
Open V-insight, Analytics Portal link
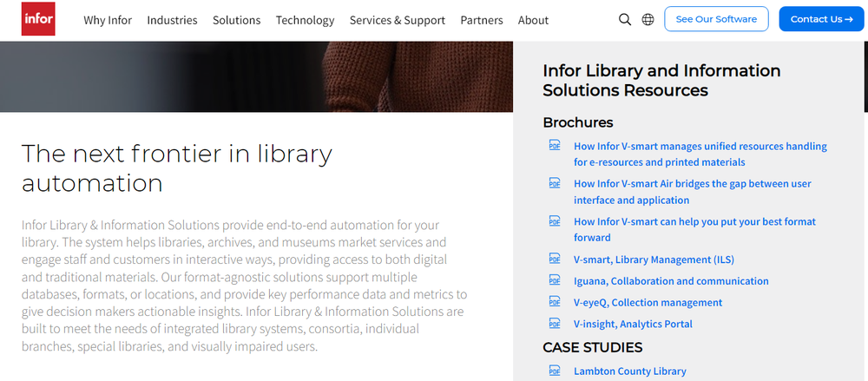tap(633, 324)
